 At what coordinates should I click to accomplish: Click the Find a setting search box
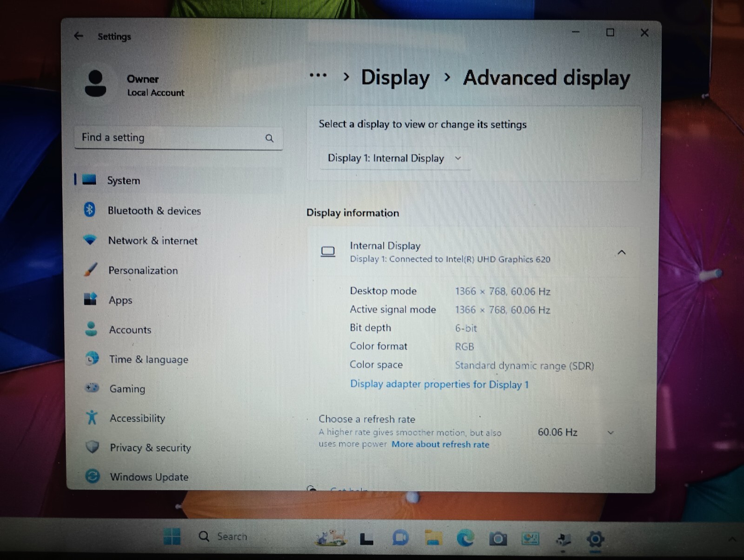point(178,138)
